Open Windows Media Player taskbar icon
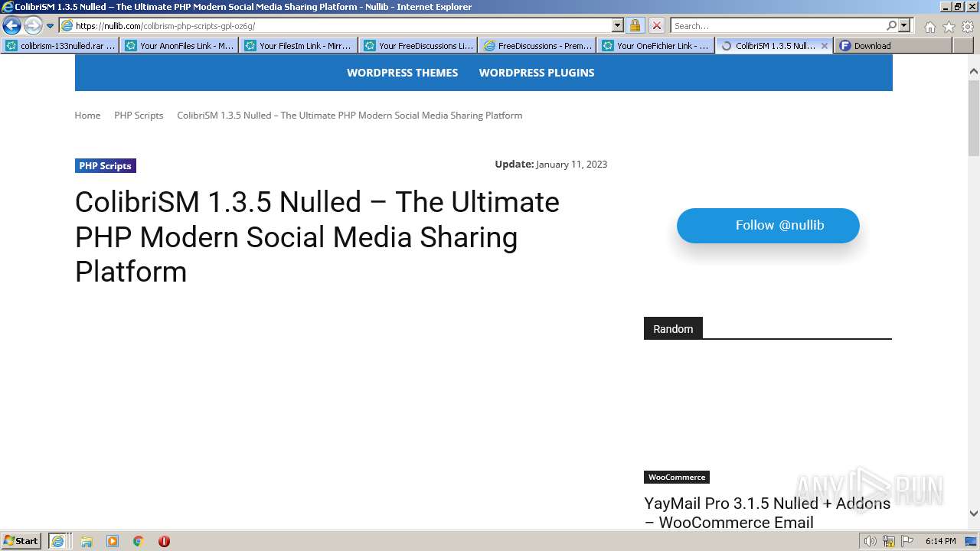 click(x=113, y=541)
